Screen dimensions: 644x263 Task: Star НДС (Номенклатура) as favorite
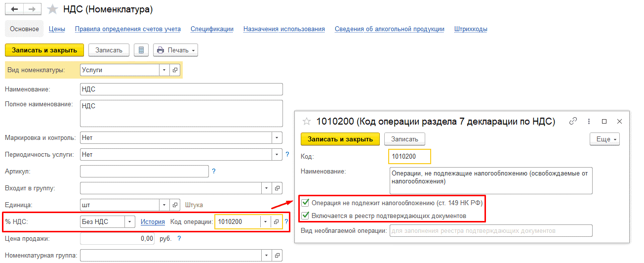pos(52,9)
